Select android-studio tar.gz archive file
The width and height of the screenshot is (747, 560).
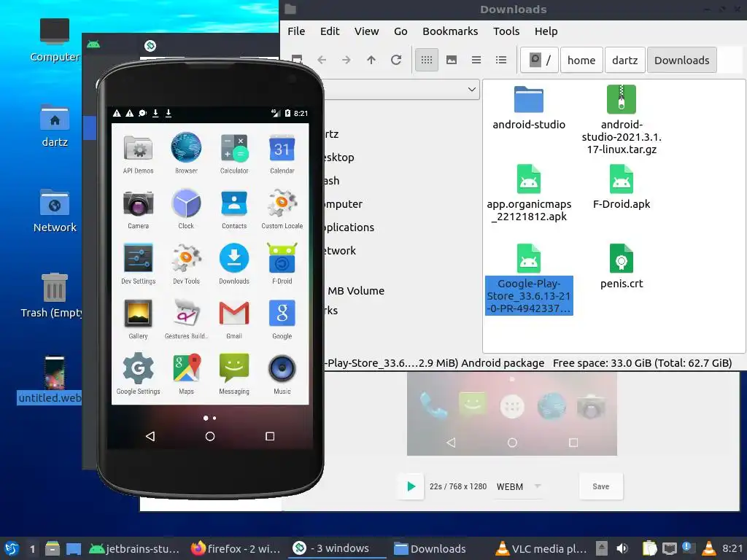(622, 120)
